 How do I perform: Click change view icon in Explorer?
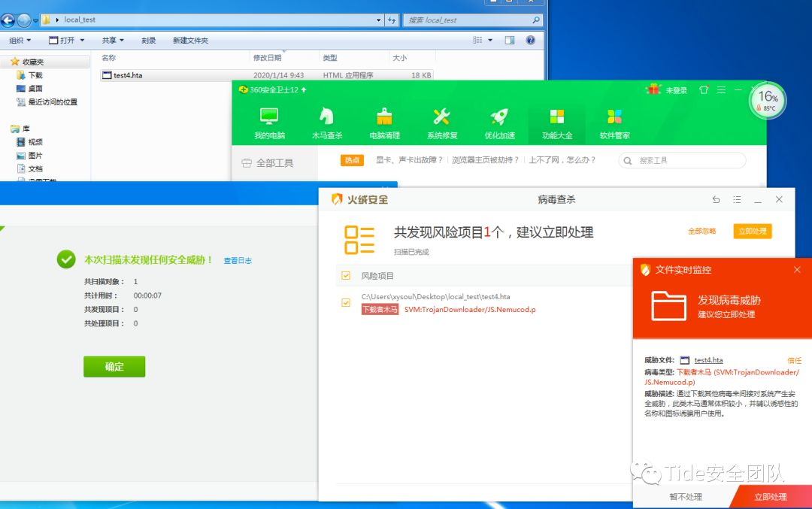pyautogui.click(x=477, y=41)
